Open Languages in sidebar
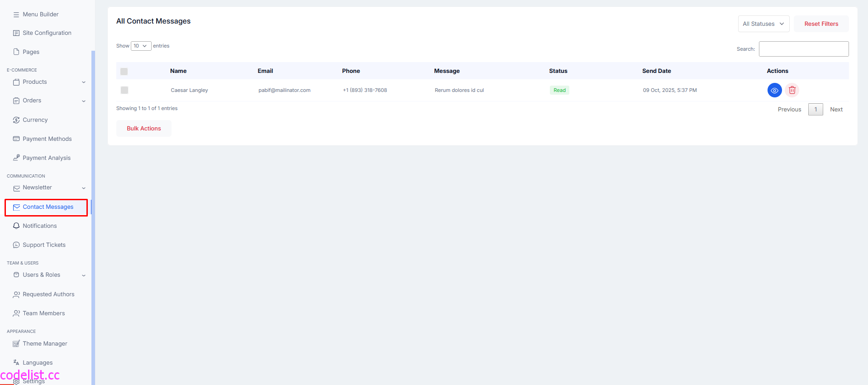 point(38,363)
